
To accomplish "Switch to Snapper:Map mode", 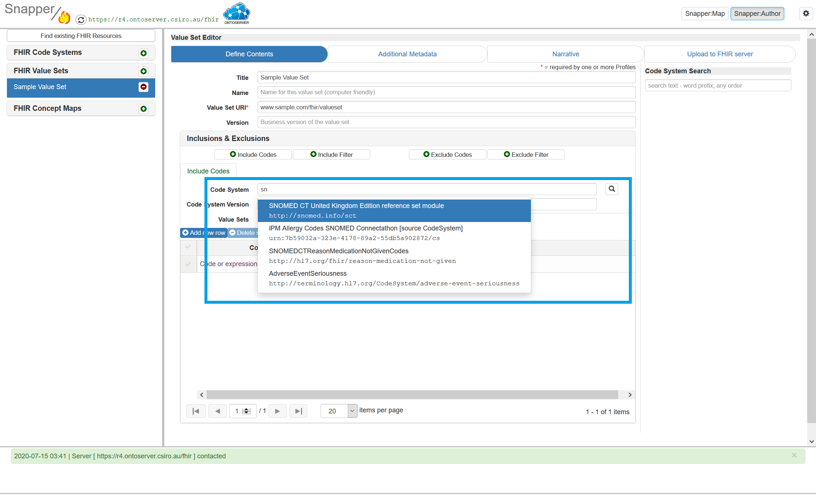I will [x=705, y=14].
